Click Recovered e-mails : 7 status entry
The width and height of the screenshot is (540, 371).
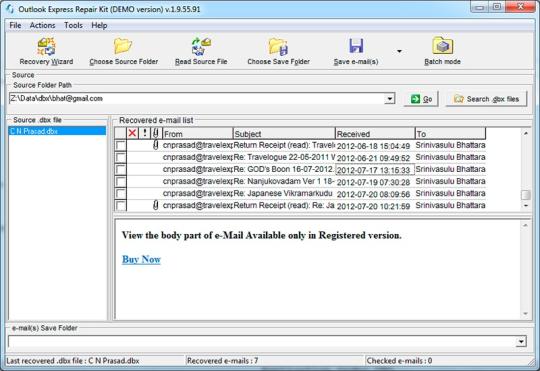coord(222,361)
